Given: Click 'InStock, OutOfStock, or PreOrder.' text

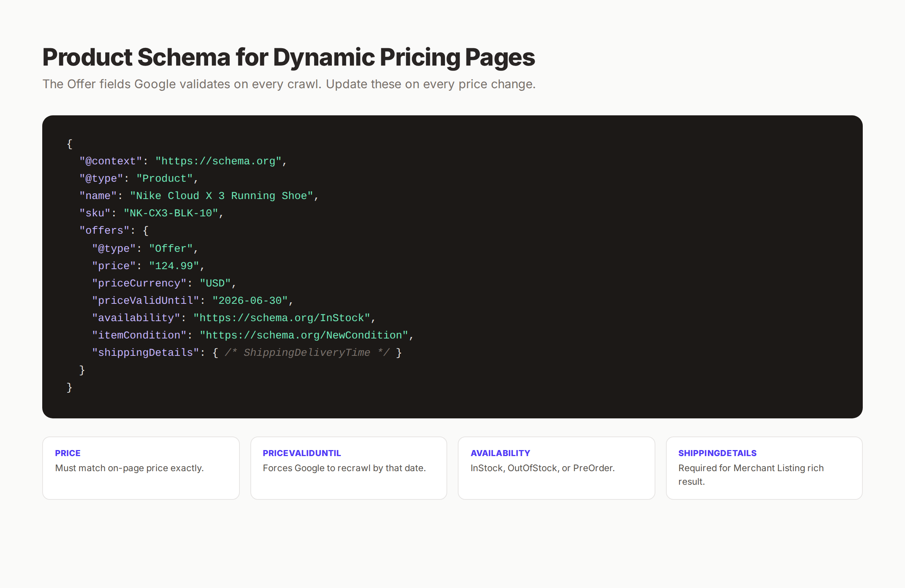Looking at the screenshot, I should point(542,468).
